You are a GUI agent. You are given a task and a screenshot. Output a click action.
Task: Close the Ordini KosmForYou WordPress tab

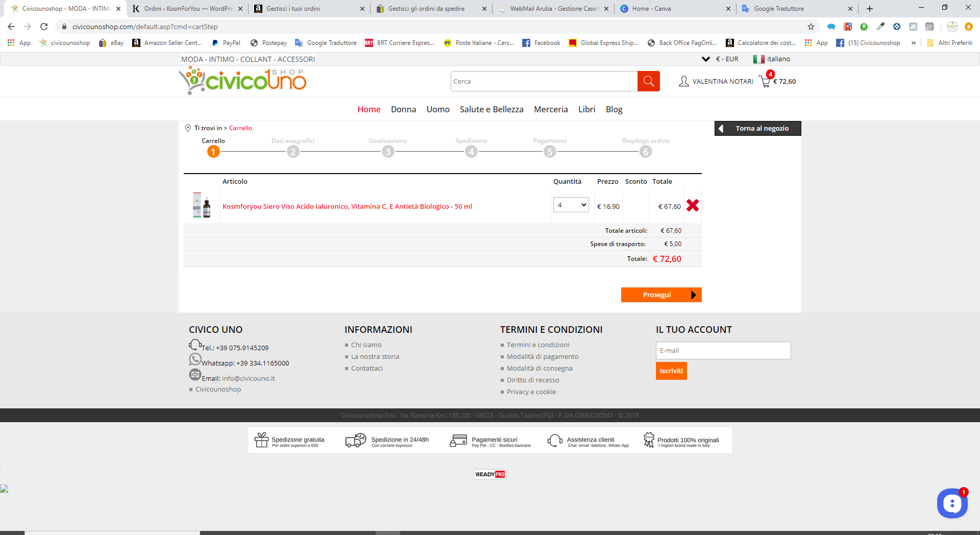pyautogui.click(x=240, y=9)
